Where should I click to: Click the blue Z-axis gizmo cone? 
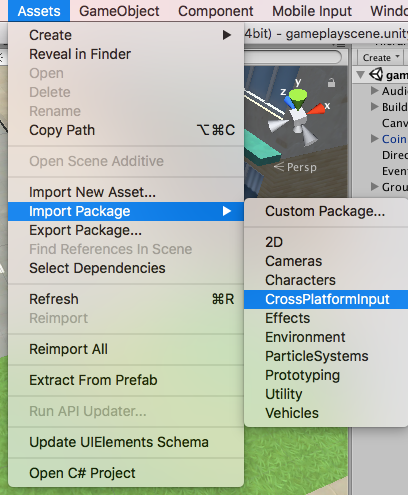[x=289, y=103]
